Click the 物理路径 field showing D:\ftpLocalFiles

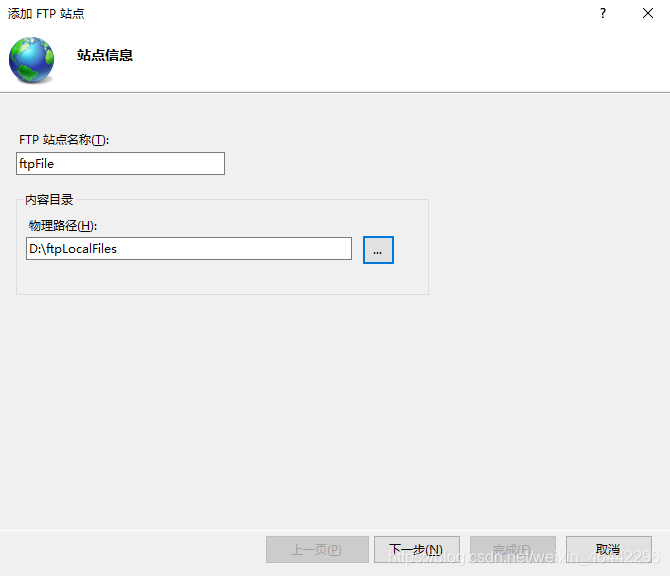pyautogui.click(x=189, y=249)
